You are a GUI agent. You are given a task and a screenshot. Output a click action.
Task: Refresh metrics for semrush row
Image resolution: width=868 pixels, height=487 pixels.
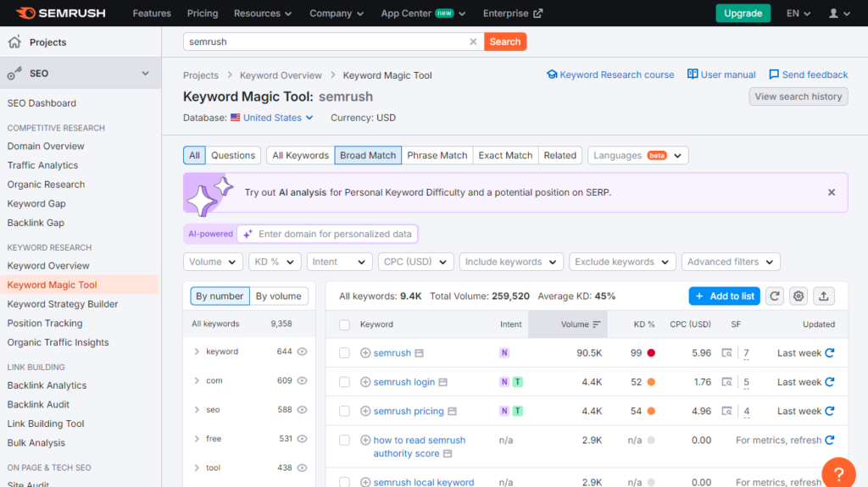click(x=829, y=353)
